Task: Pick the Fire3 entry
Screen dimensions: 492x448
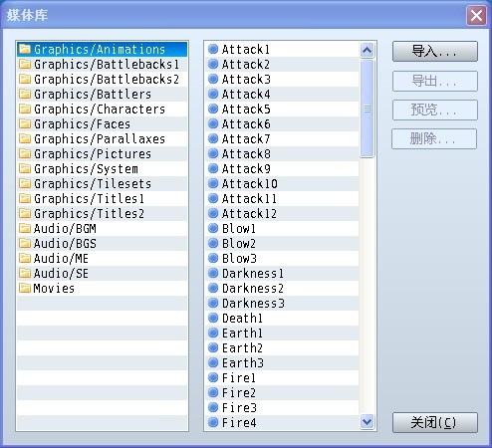Action: (x=282, y=407)
